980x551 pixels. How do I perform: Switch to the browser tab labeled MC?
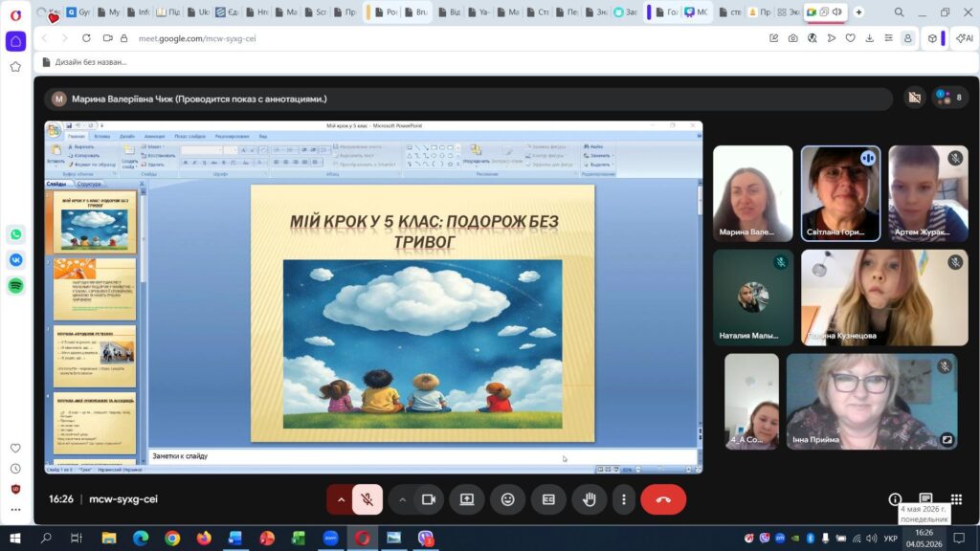click(x=696, y=11)
